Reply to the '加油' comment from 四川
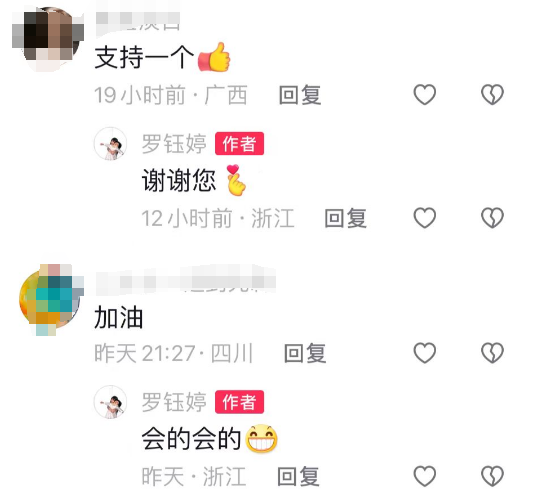This screenshot has width=533, height=494. (x=305, y=353)
